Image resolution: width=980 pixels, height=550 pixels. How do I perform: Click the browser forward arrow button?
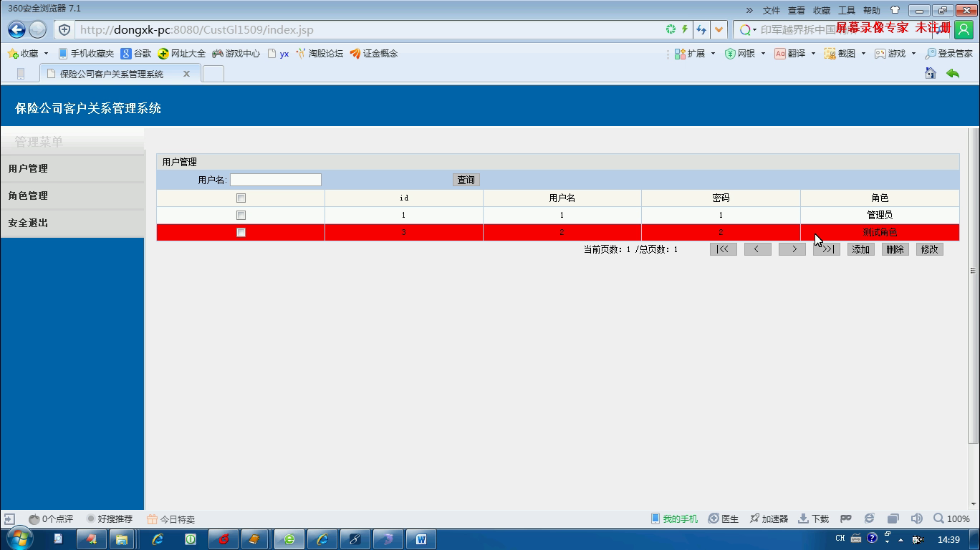pos(38,29)
